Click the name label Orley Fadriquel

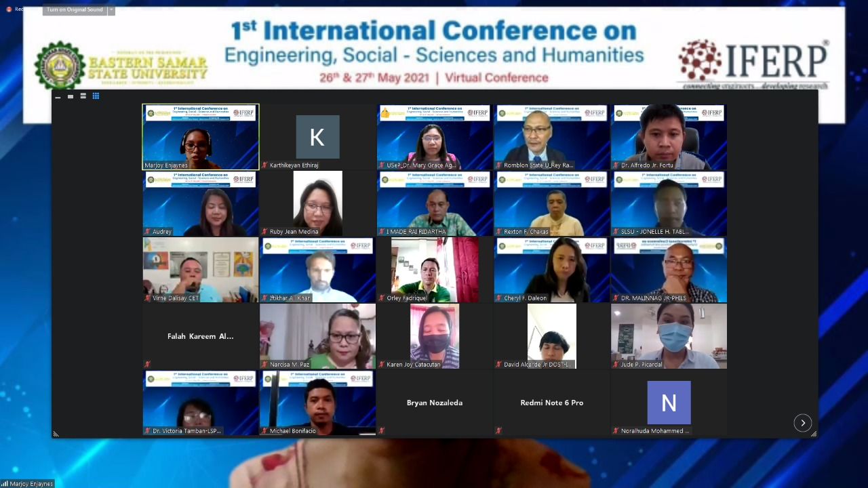(x=408, y=298)
